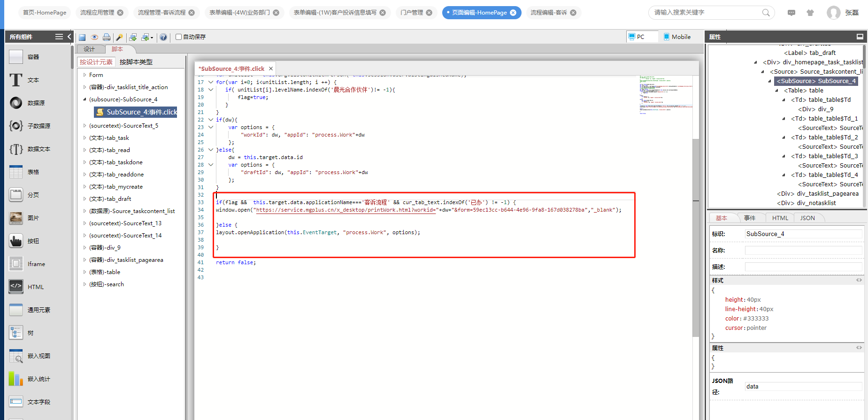Image resolution: width=868 pixels, height=420 pixels.
Task: Select the 容器 container component icon
Action: pos(16,57)
